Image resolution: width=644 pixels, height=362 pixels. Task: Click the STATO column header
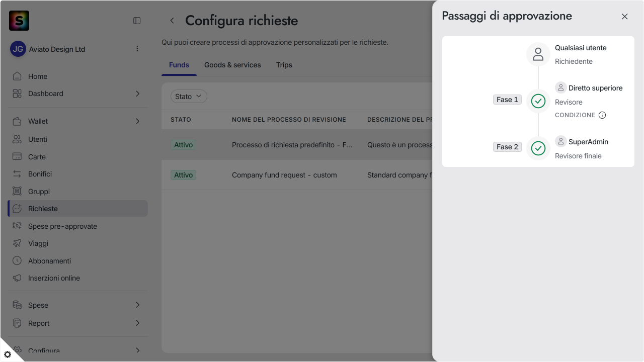(x=181, y=120)
